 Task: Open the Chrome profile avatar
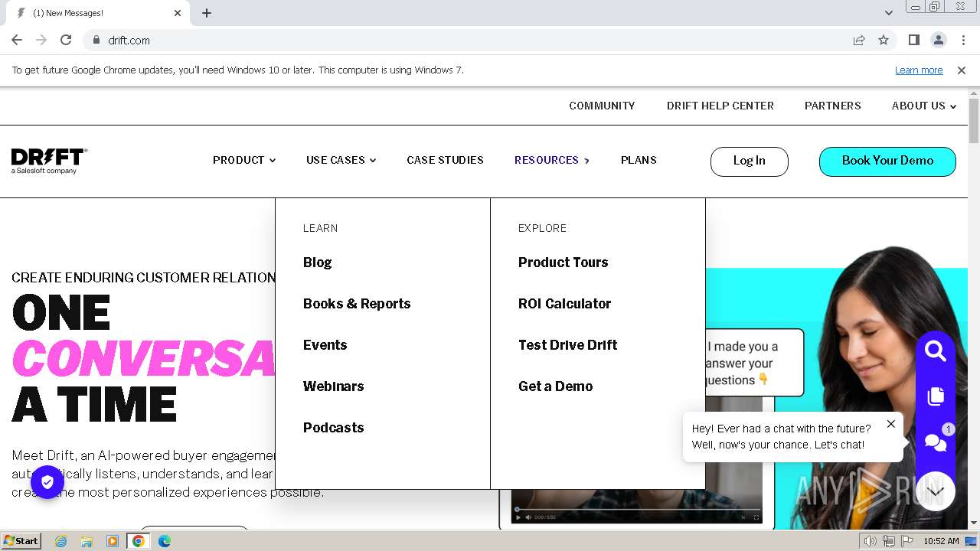tap(938, 40)
